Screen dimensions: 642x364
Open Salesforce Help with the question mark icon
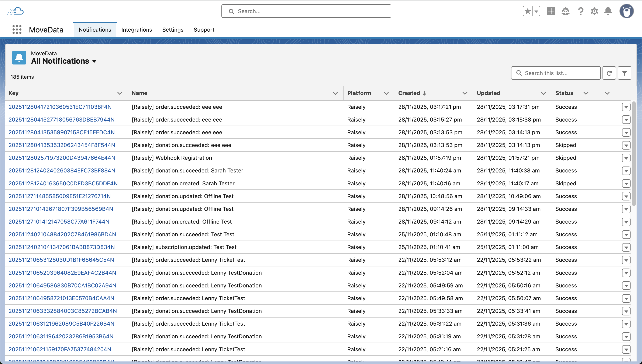click(580, 11)
